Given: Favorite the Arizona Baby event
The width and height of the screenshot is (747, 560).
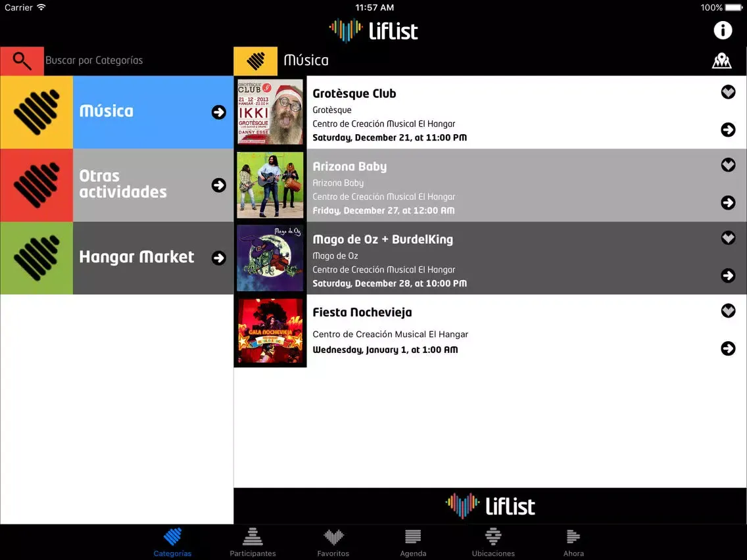Looking at the screenshot, I should pos(728,165).
